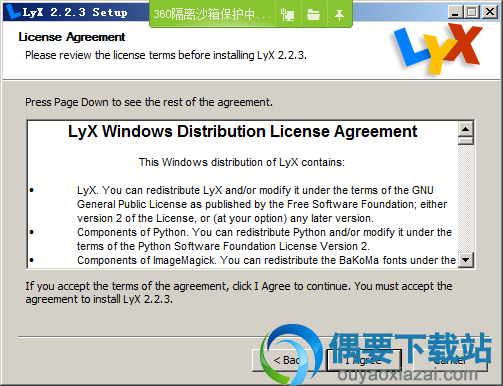Click 'Press Page Down to see the rest' text
This screenshot has width=503, height=386.
(149, 102)
